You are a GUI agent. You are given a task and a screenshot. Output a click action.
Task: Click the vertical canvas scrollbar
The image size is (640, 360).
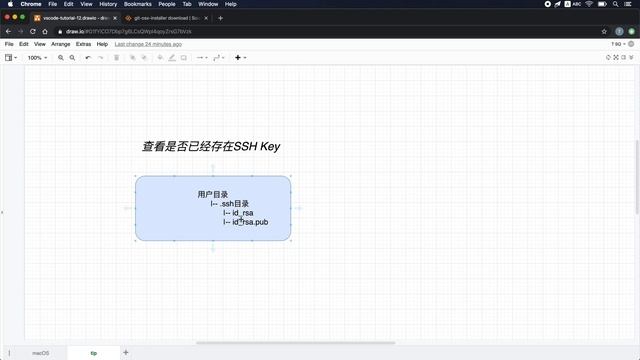pyautogui.click(x=637, y=177)
